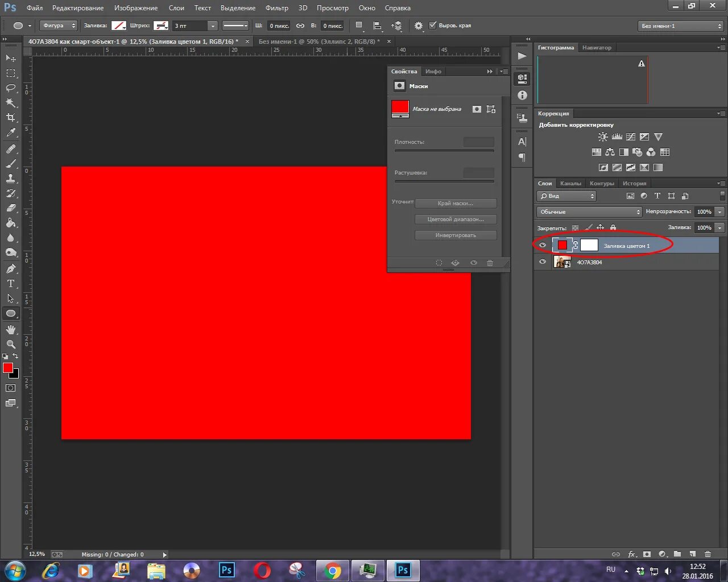Viewport: 728px width, 582px height.
Task: Toggle link between width and height
Action: [300, 26]
